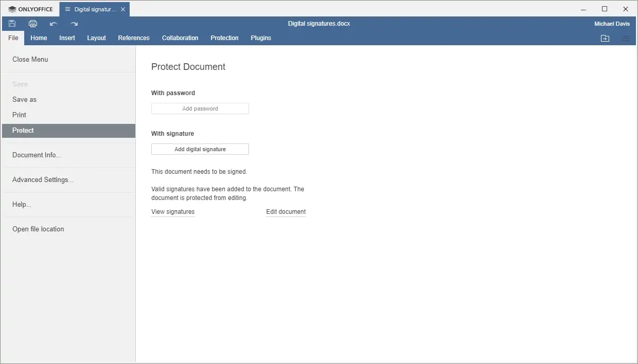Click the Undo arrow icon
Screen dimensions: 638x364
click(x=53, y=24)
